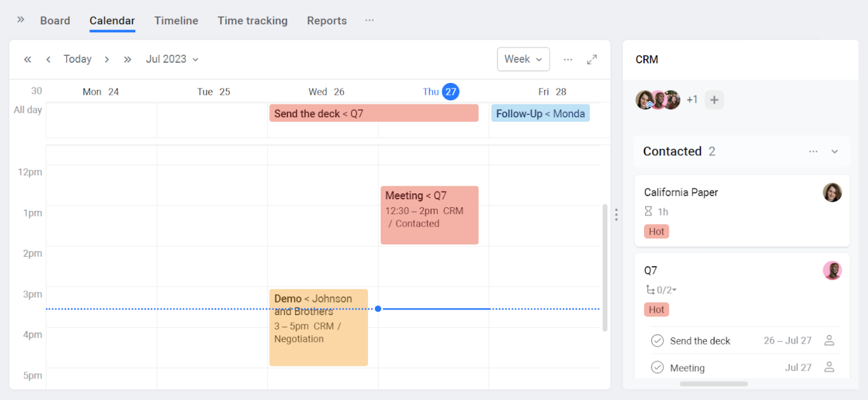Expand the collapsed sidebar with double chevron
The width and height of the screenshot is (868, 400).
pyautogui.click(x=20, y=20)
